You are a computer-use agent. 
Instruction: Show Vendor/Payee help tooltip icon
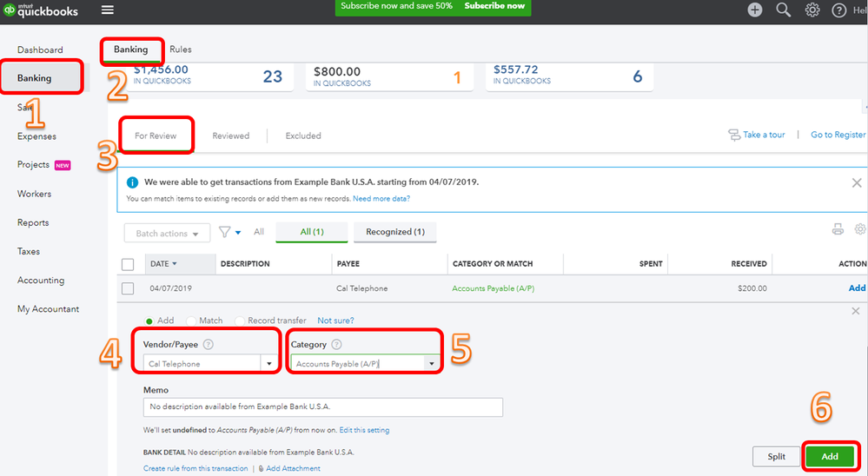point(209,344)
